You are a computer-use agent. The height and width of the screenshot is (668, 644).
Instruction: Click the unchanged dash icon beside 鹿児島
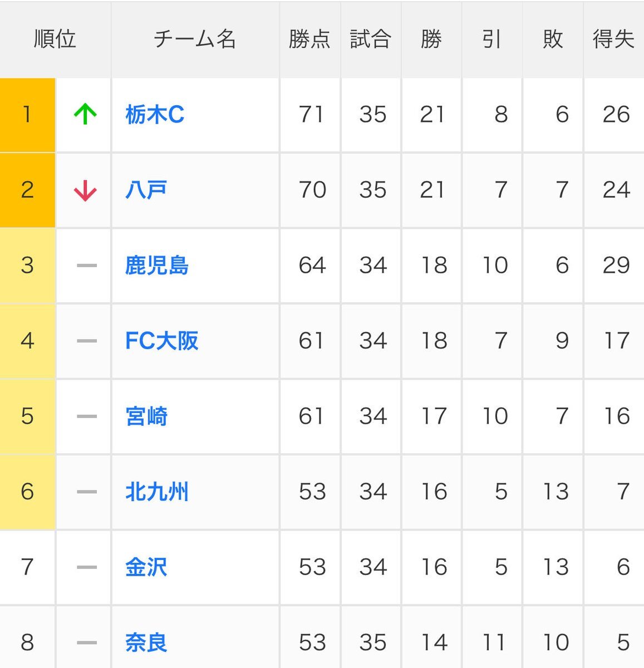[86, 266]
